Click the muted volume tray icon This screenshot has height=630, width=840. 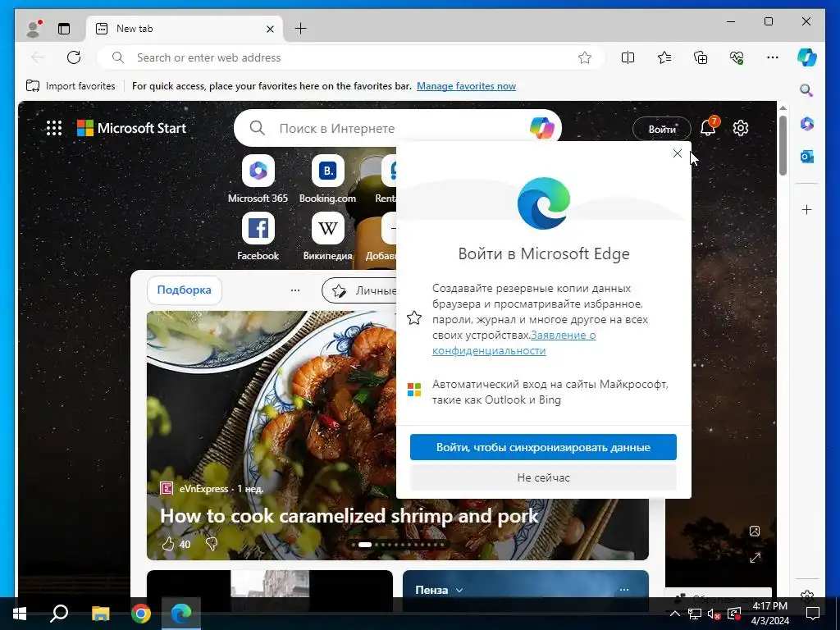click(x=714, y=614)
